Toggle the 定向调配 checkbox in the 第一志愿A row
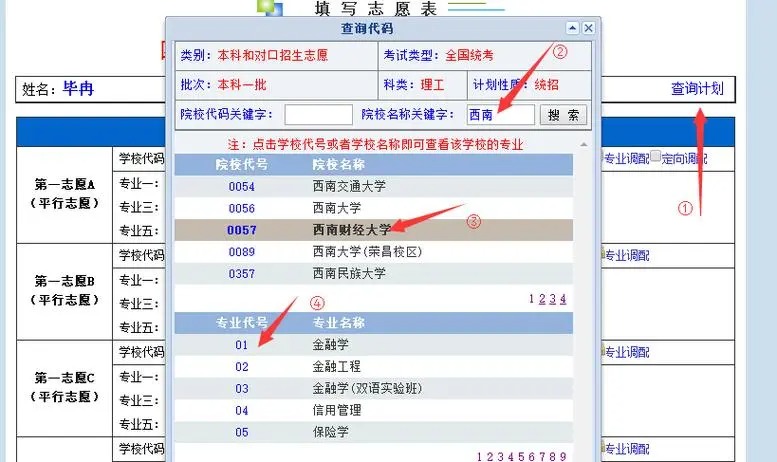The image size is (777, 462). (x=655, y=156)
